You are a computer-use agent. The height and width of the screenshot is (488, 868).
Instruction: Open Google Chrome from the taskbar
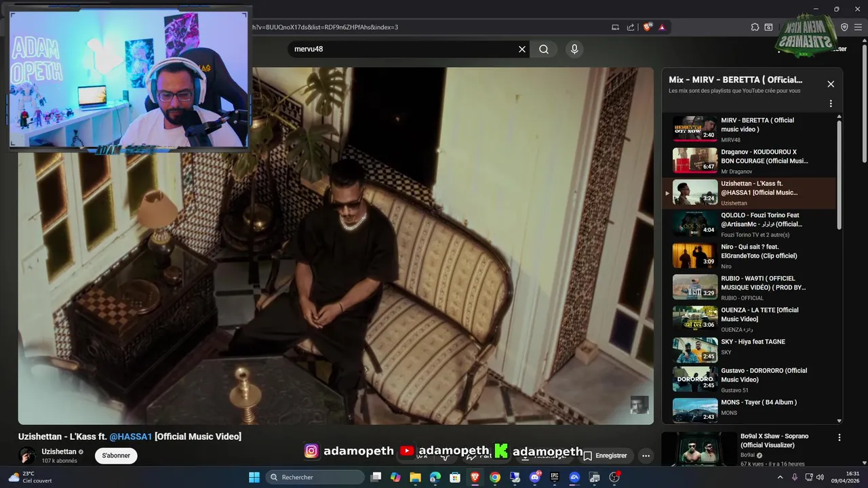point(495,477)
